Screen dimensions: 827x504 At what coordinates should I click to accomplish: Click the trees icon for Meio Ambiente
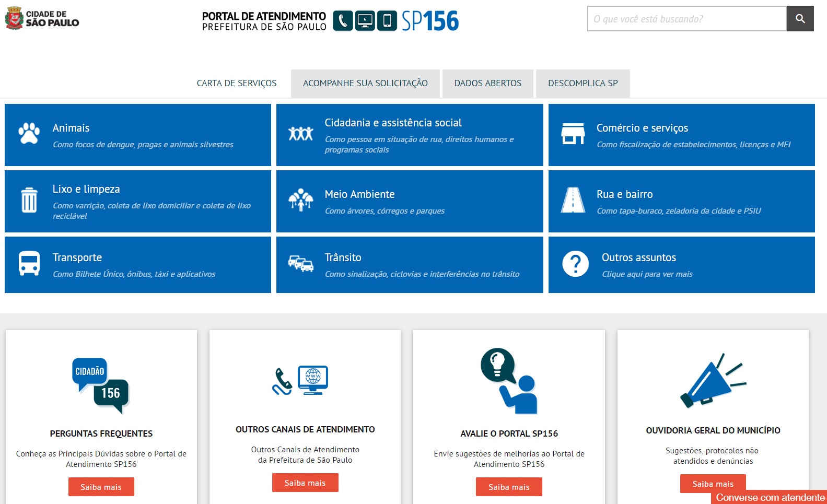click(x=301, y=200)
